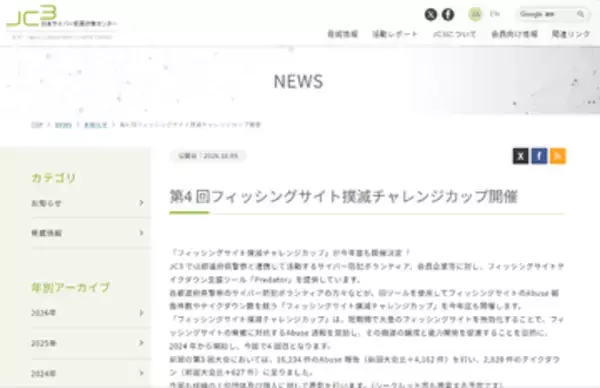Screen dimensions: 600x388
Task: Switch the site language to EN
Action: 495,14
